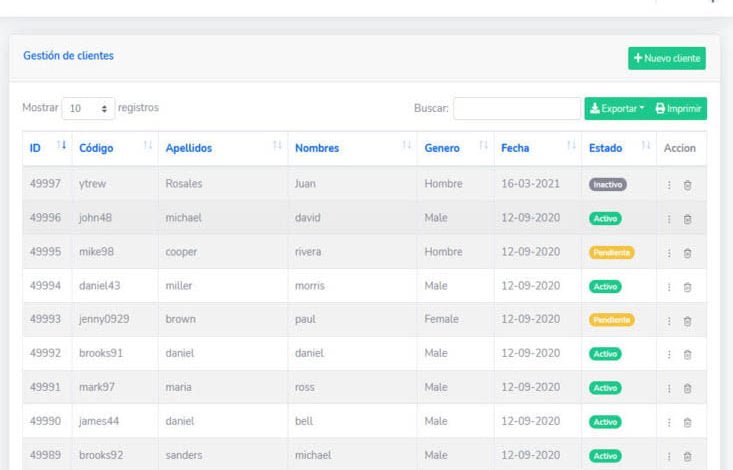Sort by the Nombres column header
733x470 pixels.
[352, 148]
